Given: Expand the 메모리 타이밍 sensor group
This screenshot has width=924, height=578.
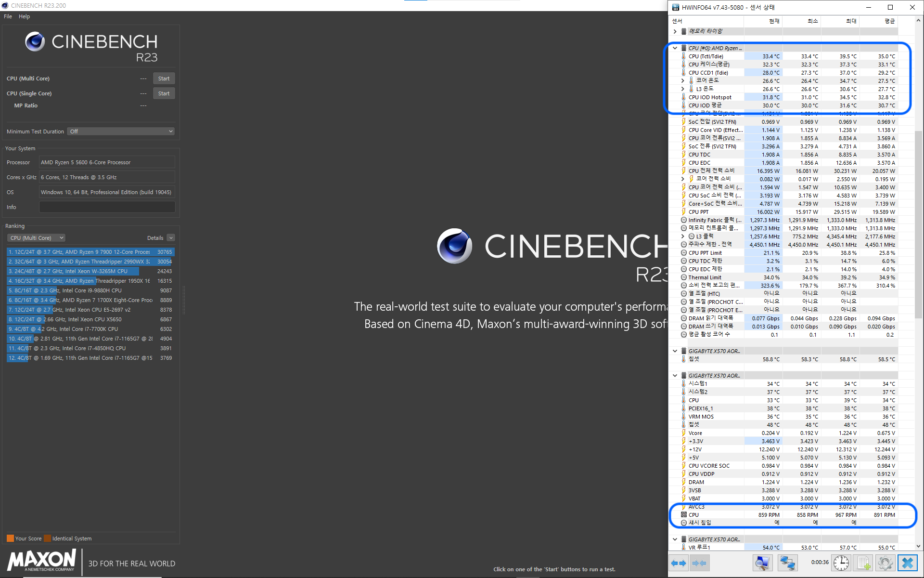Looking at the screenshot, I should [675, 31].
